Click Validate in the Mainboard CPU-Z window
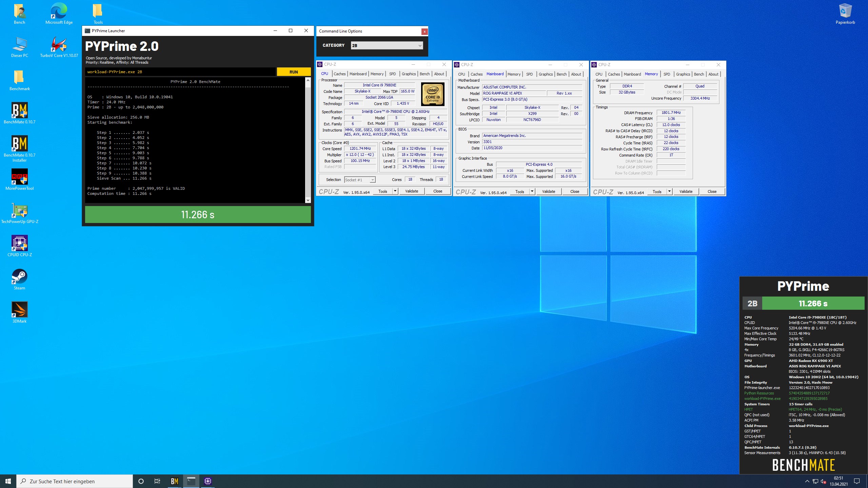 point(549,191)
